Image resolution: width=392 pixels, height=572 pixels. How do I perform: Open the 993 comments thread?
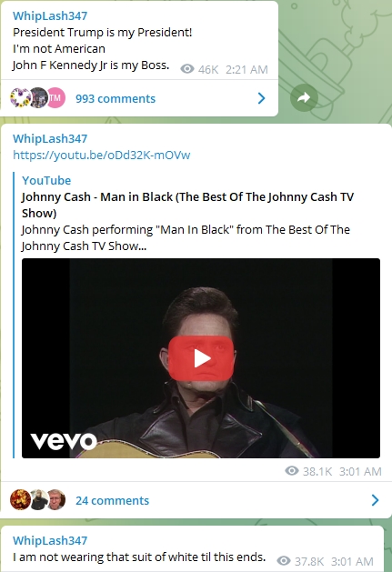click(116, 98)
